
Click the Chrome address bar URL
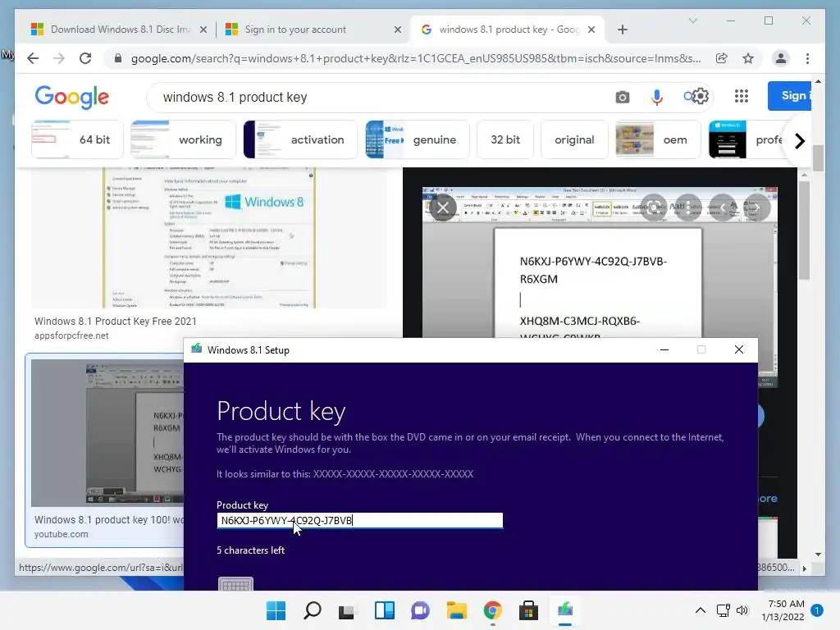coord(416,58)
